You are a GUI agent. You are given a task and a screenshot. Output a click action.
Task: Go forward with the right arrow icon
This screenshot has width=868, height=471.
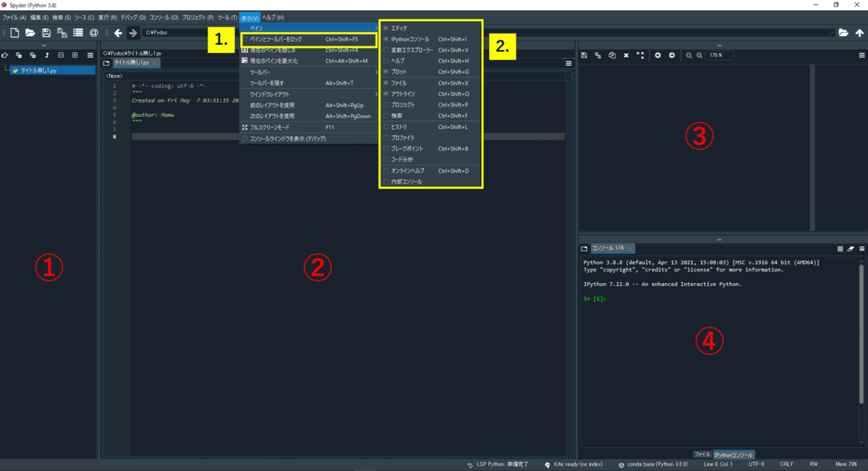(x=132, y=33)
